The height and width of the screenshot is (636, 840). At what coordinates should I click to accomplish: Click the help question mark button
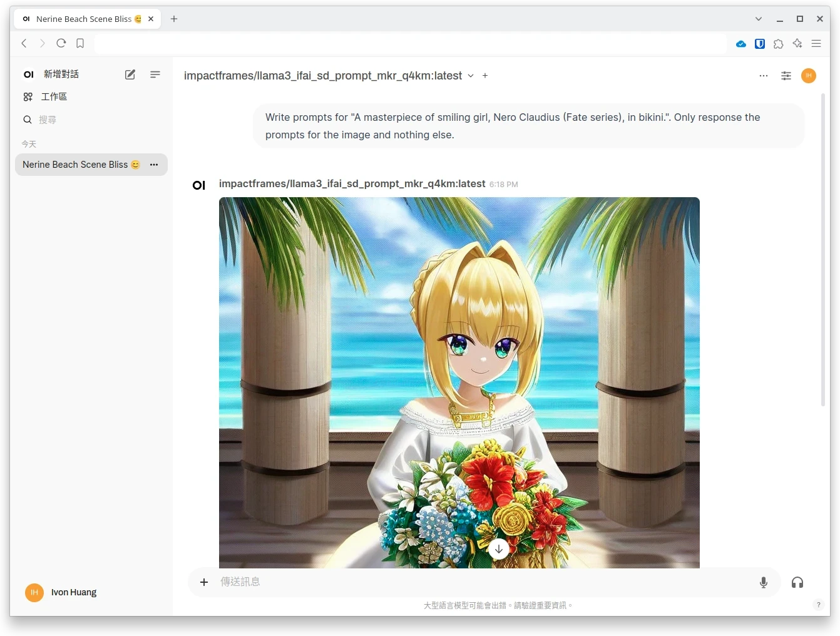pos(818,605)
